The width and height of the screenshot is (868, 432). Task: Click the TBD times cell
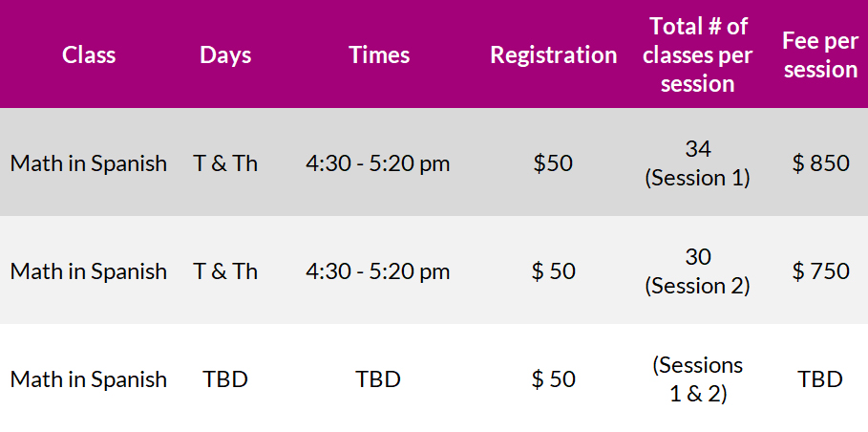(378, 379)
